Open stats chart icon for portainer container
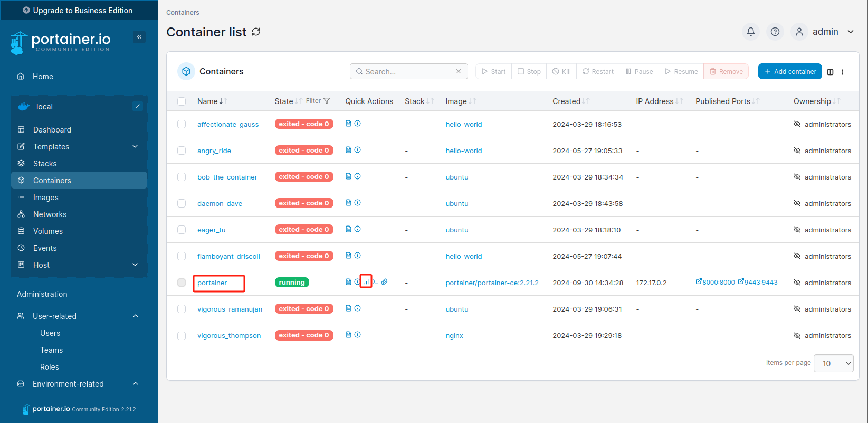 [x=366, y=282]
